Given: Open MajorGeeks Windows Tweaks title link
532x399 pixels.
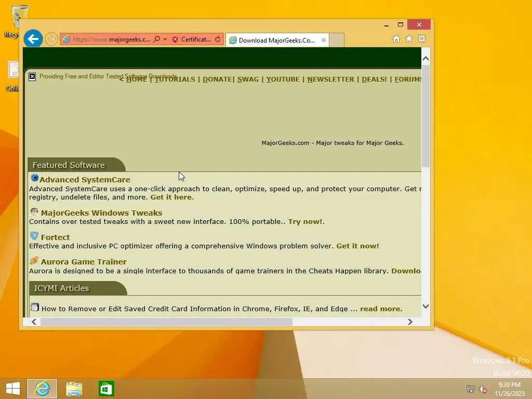Looking at the screenshot, I should coord(101,212).
